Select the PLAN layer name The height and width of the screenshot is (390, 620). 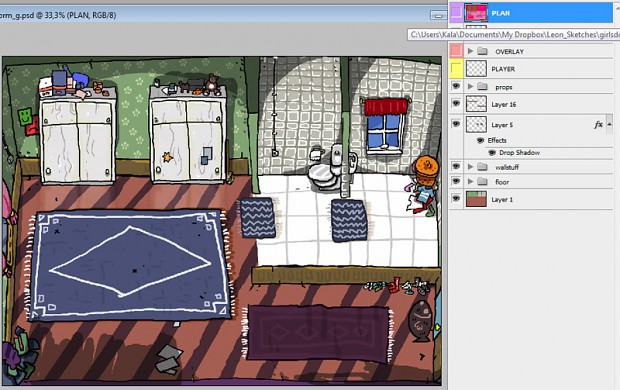(x=500, y=13)
